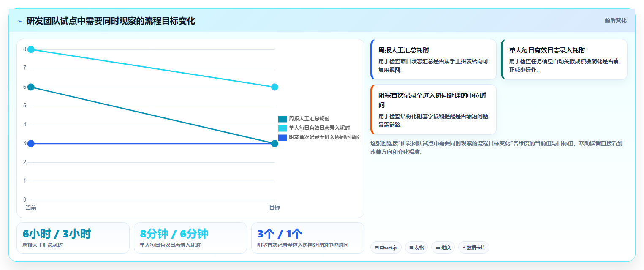Click the 数据卡片 tag chip
Screen dimensions: 644x270
click(474, 248)
